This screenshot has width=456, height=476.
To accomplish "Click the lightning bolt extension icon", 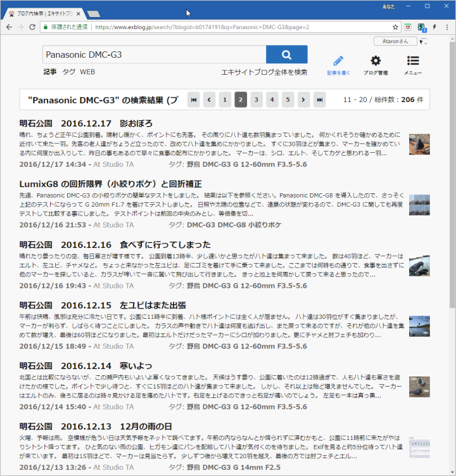I will 434,27.
